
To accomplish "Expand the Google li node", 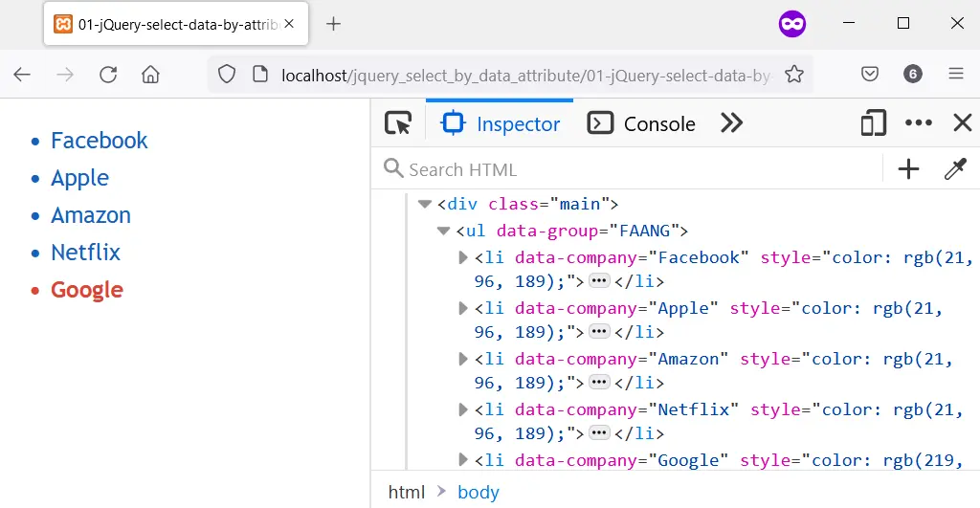I will (463, 460).
